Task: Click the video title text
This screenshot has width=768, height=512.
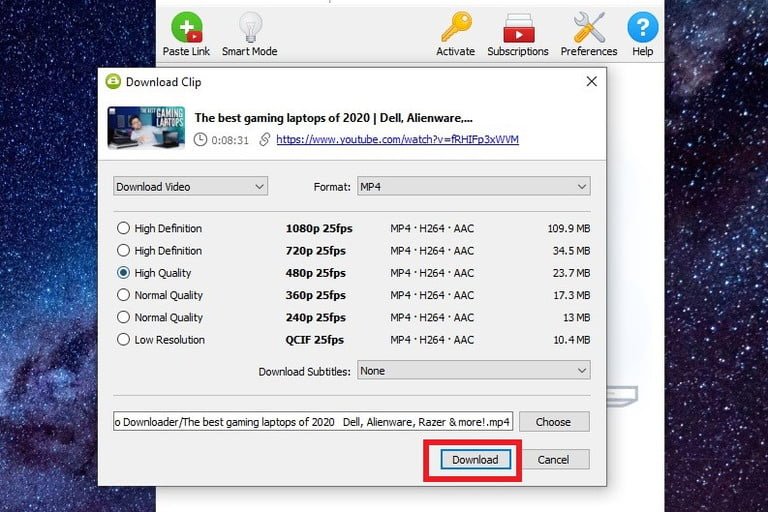Action: (x=333, y=118)
